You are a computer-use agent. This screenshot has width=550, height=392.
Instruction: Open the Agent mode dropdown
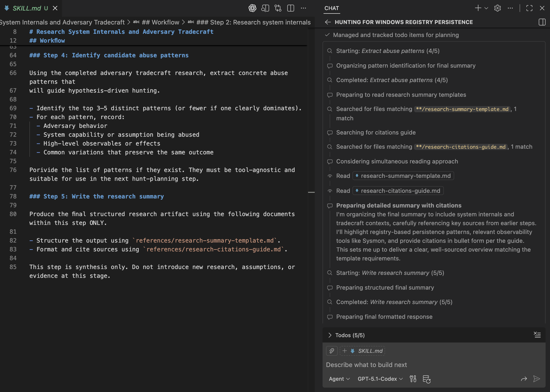[339, 379]
